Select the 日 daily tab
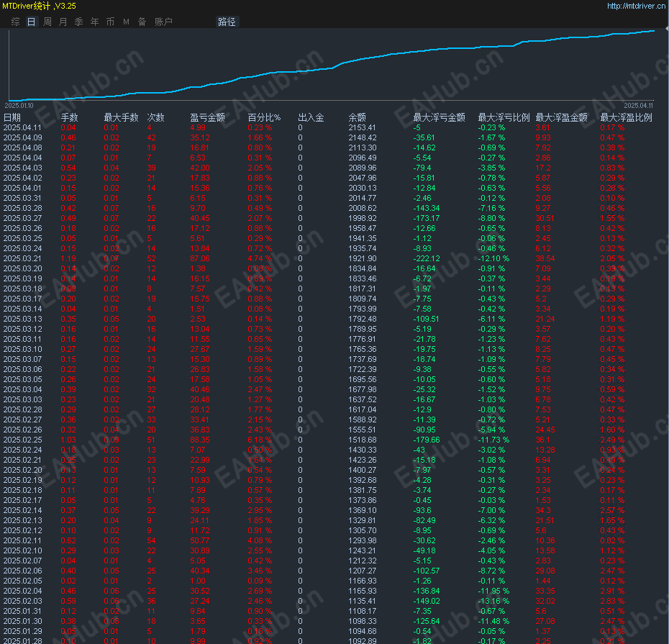The width and height of the screenshot is (669, 644). [x=31, y=22]
